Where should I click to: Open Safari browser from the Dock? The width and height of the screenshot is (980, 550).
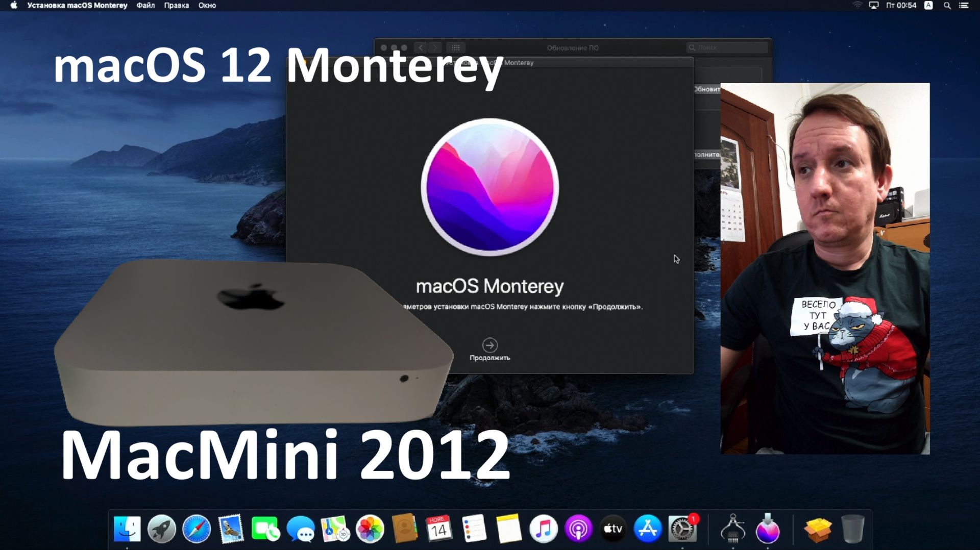(197, 529)
